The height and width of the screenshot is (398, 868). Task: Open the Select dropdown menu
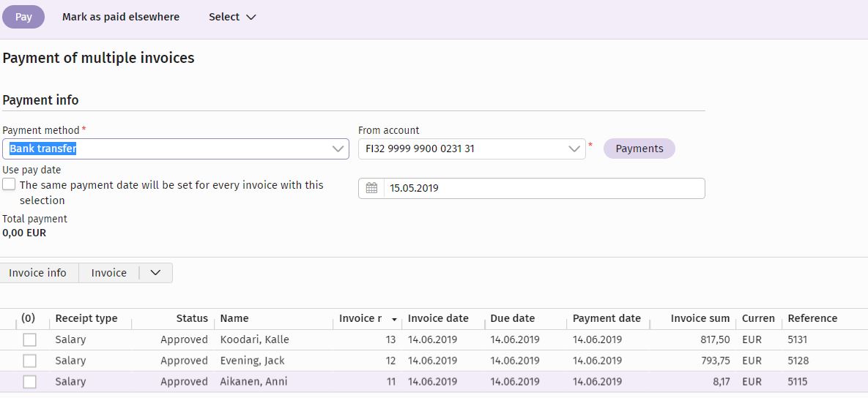(232, 17)
